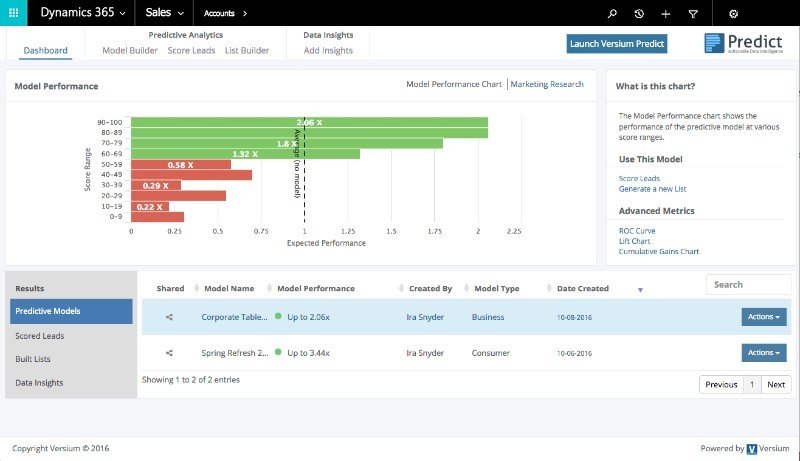Click Ira Snyder in Corporate Table row

click(425, 317)
